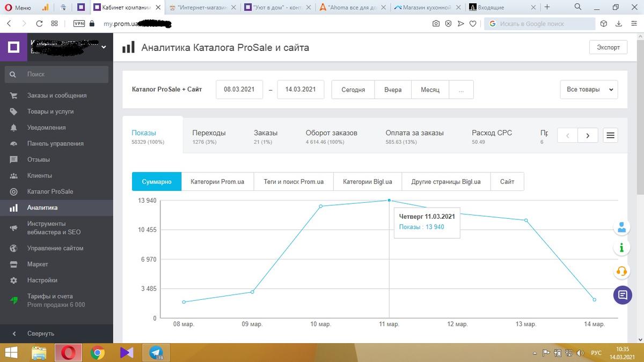The height and width of the screenshot is (362, 644).
Task: Select Категории Prom.ua chart tab
Action: (x=217, y=182)
